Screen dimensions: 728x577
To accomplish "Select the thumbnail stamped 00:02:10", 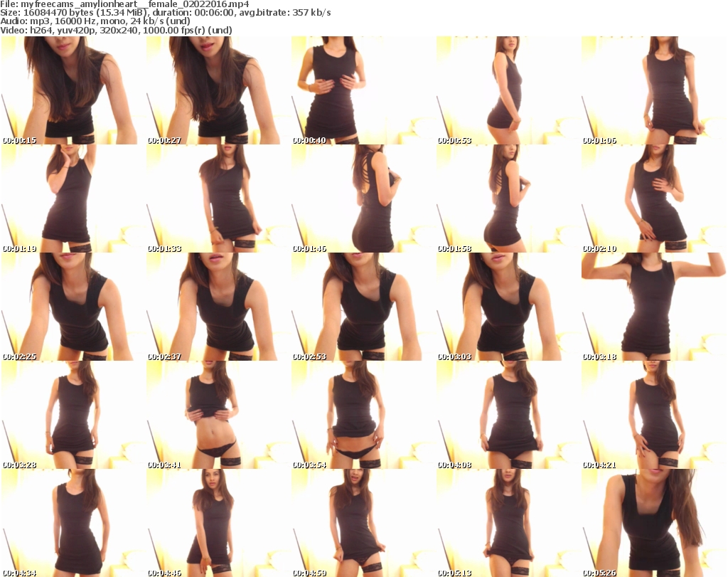I will pos(654,198).
